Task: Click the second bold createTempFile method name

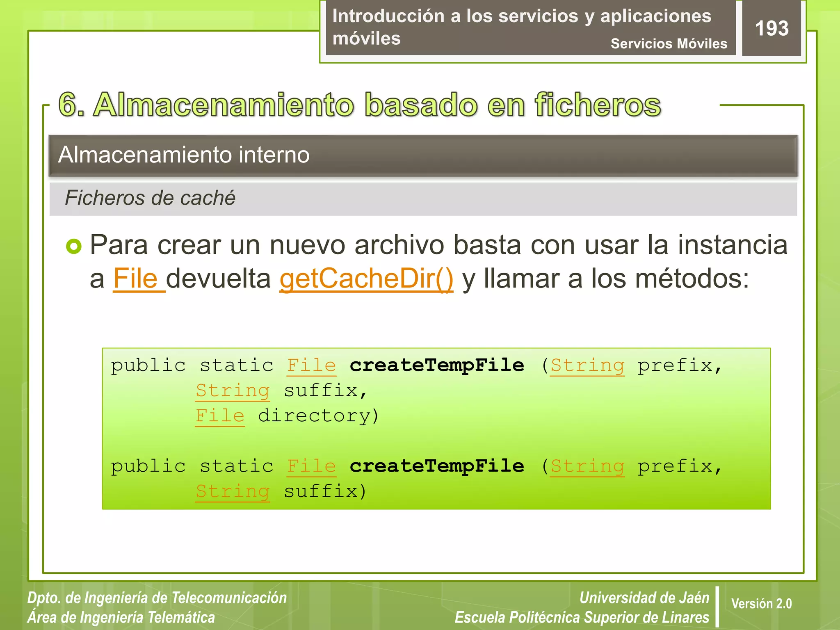Action: (437, 466)
